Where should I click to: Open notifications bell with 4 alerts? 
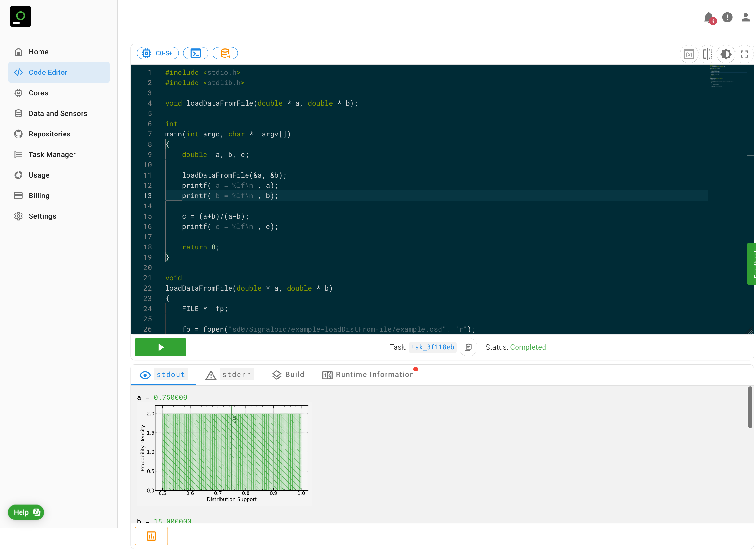tap(709, 17)
